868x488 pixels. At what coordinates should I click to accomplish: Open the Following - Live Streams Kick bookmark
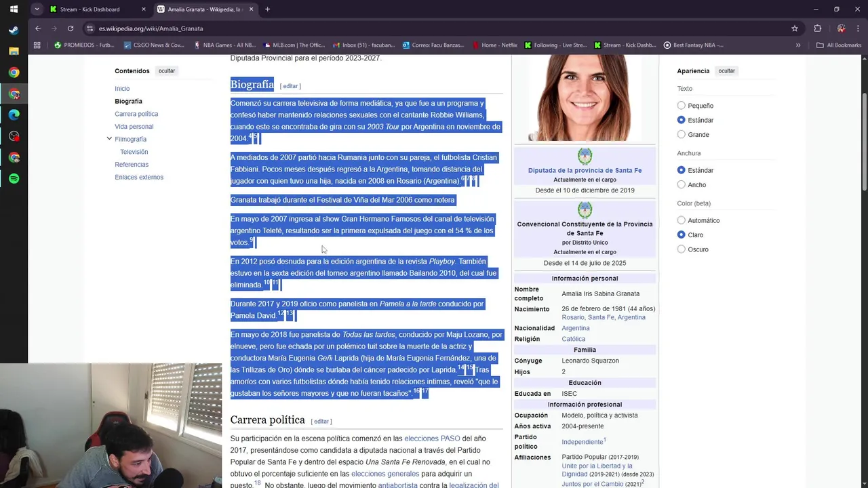[x=555, y=45]
